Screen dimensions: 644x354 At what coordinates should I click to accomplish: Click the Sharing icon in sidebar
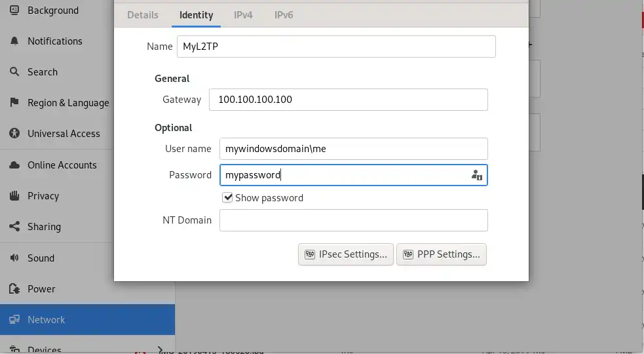pos(14,227)
